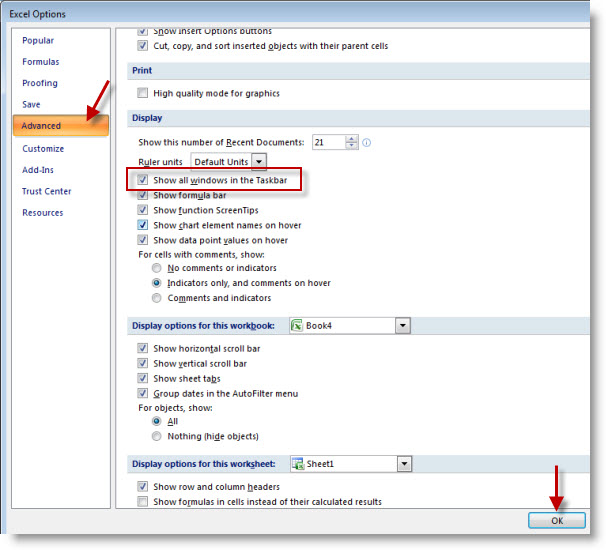Open the worksheet selector dropdown showing Sheet1
Screen dimensions: 606x550
404,463
